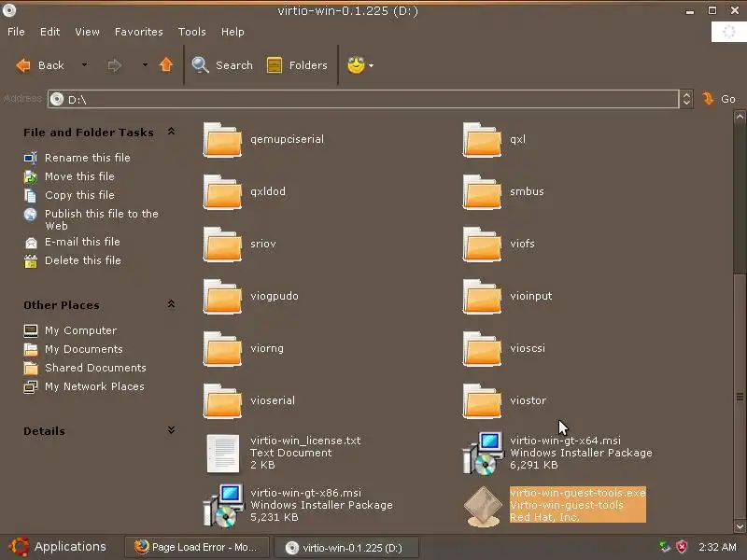Click E-mail this file link

[82, 242]
